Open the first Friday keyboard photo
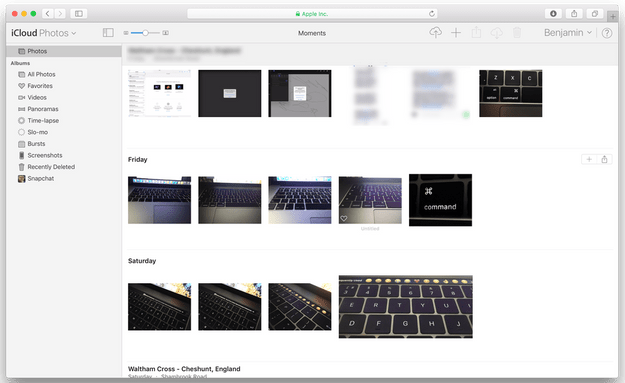625x383 pixels. 159,200
